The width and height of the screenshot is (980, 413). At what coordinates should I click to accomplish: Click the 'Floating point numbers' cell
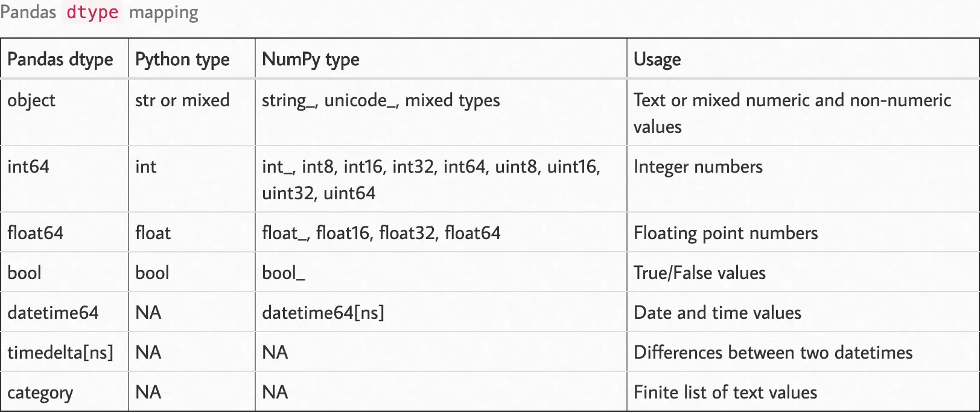pyautogui.click(x=726, y=233)
